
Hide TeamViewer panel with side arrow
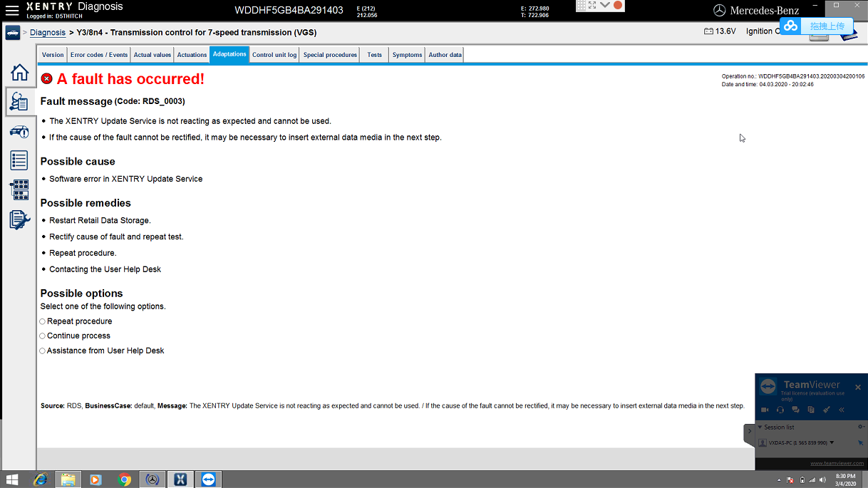pyautogui.click(x=749, y=432)
